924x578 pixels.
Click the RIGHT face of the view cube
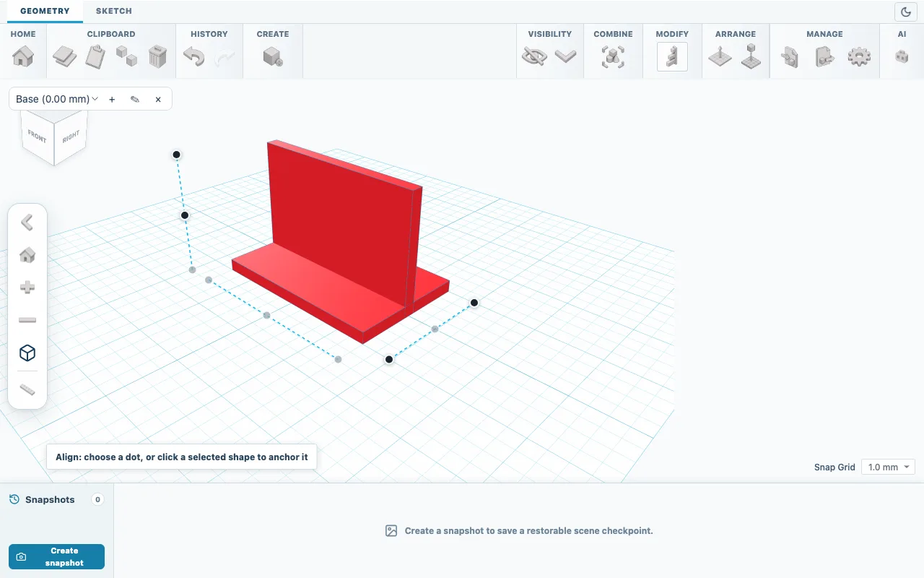71,136
